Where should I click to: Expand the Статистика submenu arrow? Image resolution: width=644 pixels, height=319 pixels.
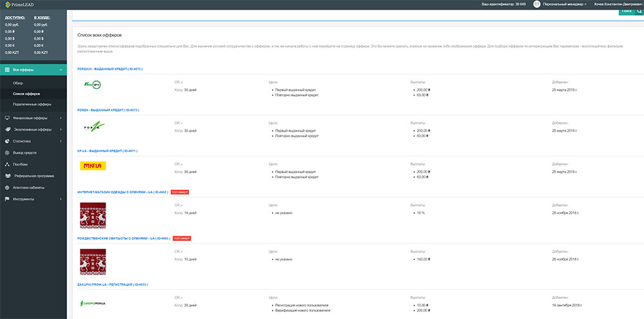61,141
